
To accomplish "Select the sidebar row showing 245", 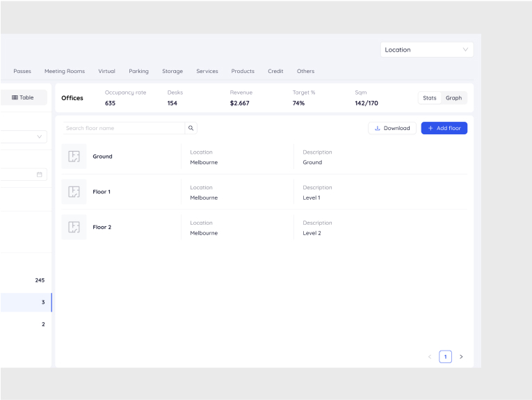I will [25, 280].
